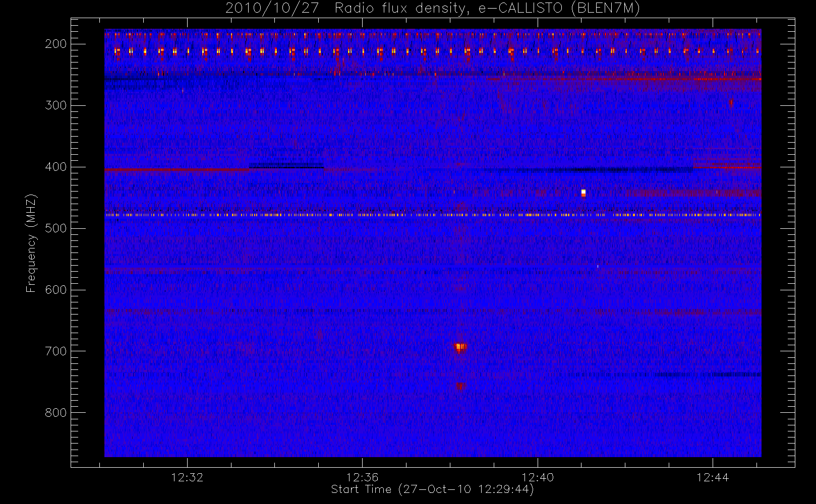Select the 200 frequency tick label
816x504 pixels.
(x=56, y=44)
